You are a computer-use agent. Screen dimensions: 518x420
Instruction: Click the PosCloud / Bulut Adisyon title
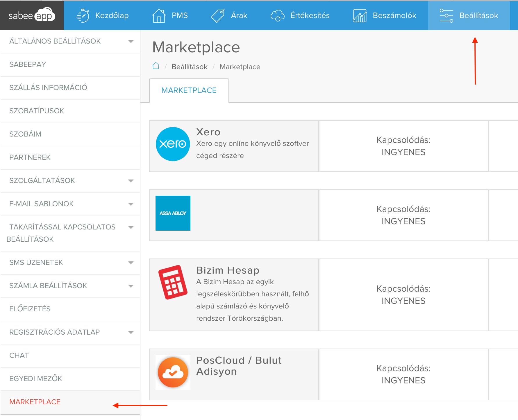point(239,366)
